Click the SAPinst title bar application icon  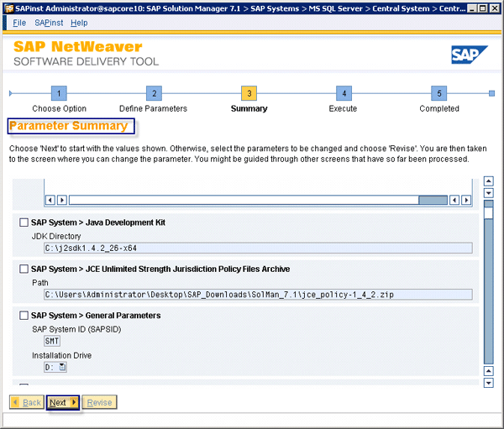(x=8, y=8)
